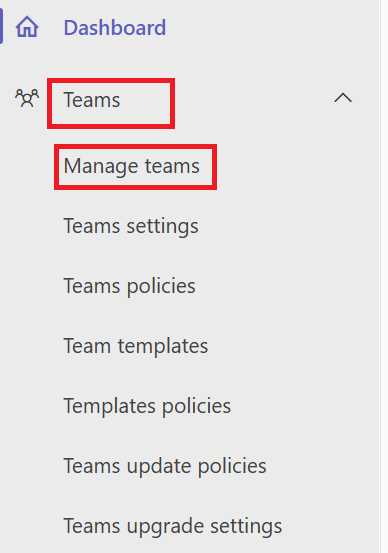Image resolution: width=388 pixels, height=553 pixels.
Task: Collapse the Teams section with the chevron
Action: coord(343,98)
